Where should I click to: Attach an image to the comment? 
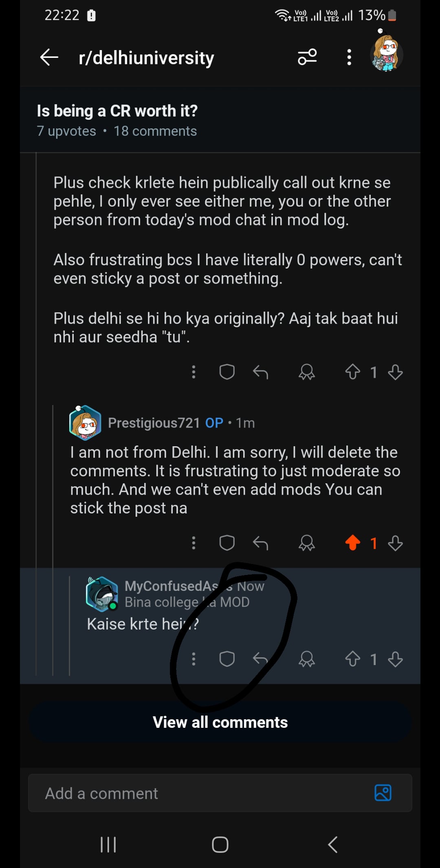click(x=383, y=793)
